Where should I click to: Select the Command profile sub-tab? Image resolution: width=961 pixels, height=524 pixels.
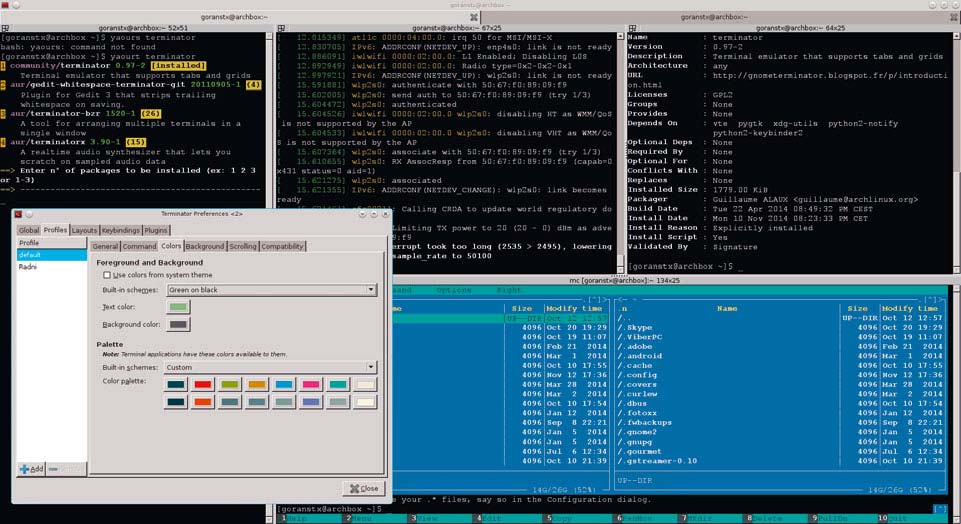pos(139,246)
